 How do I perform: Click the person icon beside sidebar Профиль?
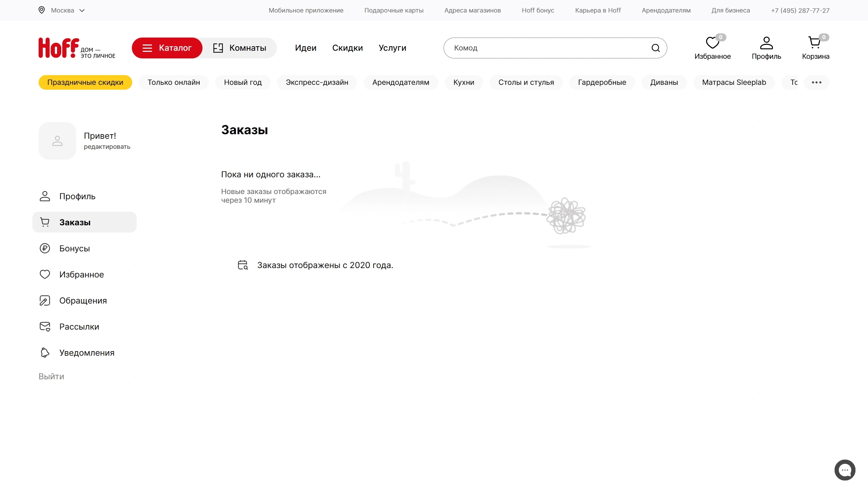pos(45,196)
